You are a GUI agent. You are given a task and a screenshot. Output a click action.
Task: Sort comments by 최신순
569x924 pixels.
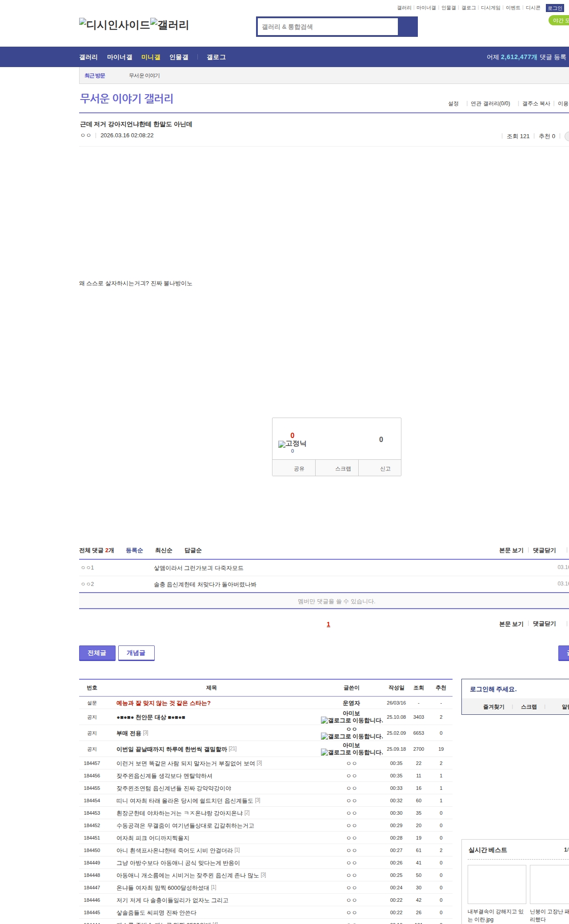(164, 550)
